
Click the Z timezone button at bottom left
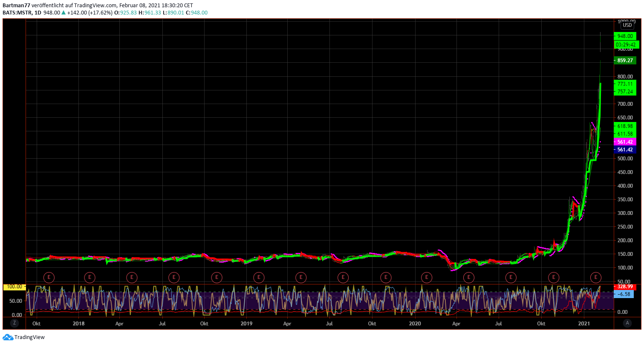tap(14, 323)
